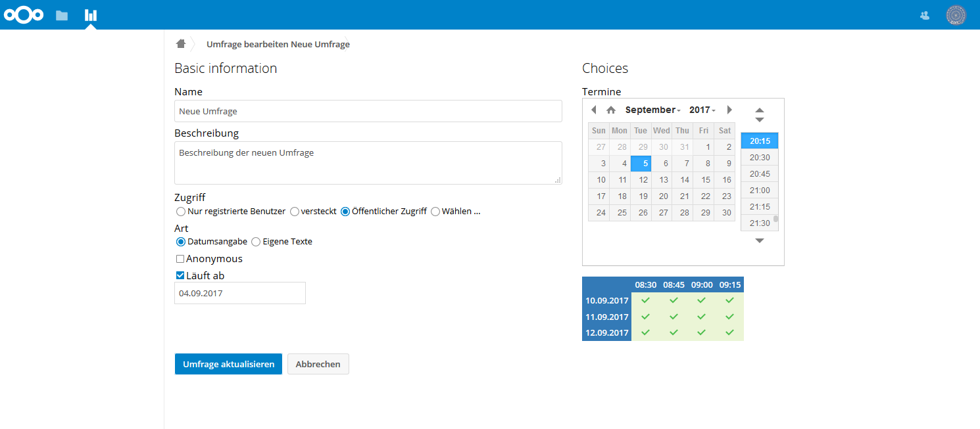The height and width of the screenshot is (429, 980).
Task: Select 'Wählen ...' access option
Action: coord(435,212)
